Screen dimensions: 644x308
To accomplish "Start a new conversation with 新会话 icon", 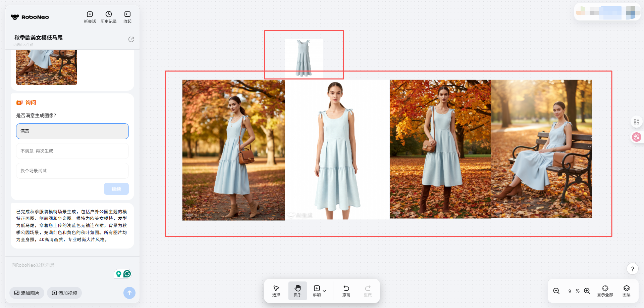I will click(x=90, y=17).
